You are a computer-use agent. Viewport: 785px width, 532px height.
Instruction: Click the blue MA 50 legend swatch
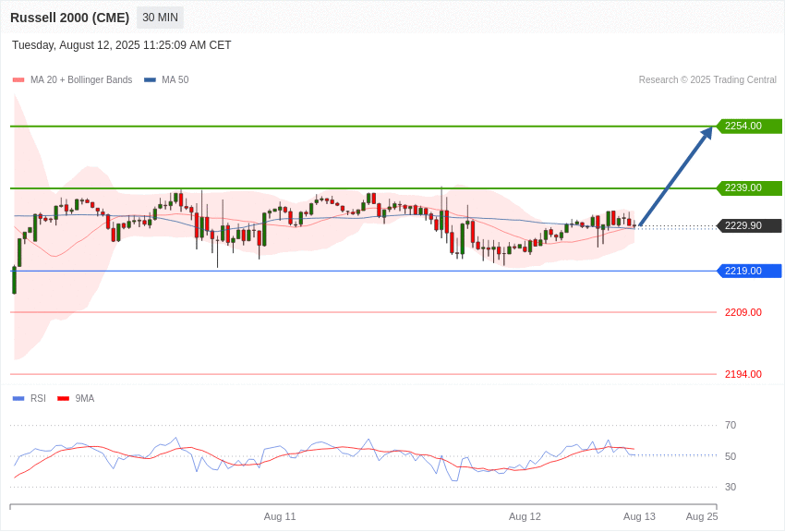[151, 79]
